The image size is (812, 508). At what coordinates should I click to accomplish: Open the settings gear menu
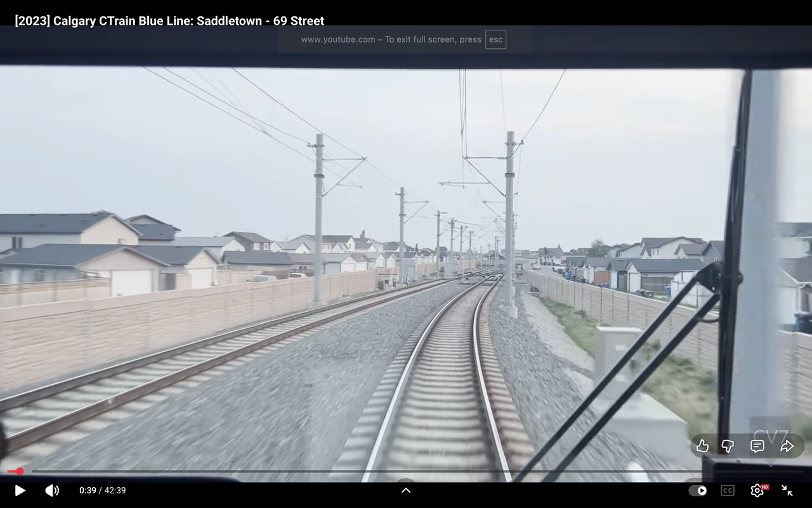click(x=757, y=490)
